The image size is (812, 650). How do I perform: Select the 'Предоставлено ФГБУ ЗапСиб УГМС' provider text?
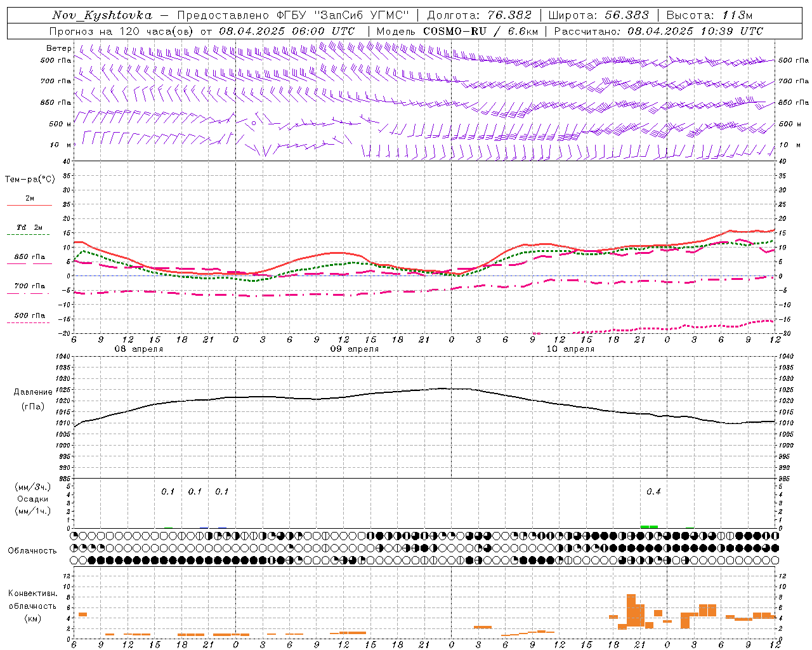[x=293, y=15]
